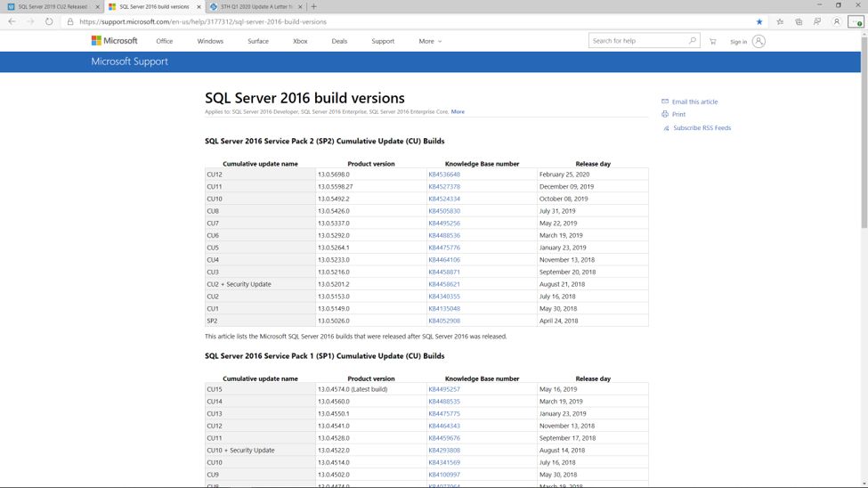The height and width of the screenshot is (488, 868).
Task: Open the Surface menu item
Action: 258,41
